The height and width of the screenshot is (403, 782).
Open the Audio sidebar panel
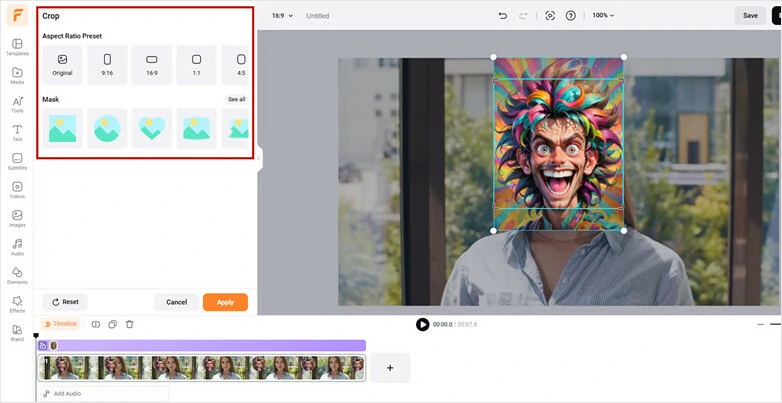click(17, 247)
